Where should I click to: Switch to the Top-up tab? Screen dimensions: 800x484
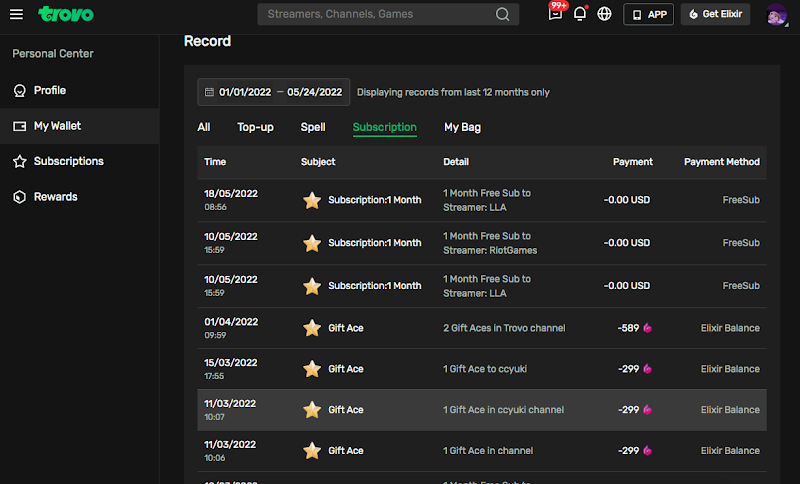click(255, 127)
